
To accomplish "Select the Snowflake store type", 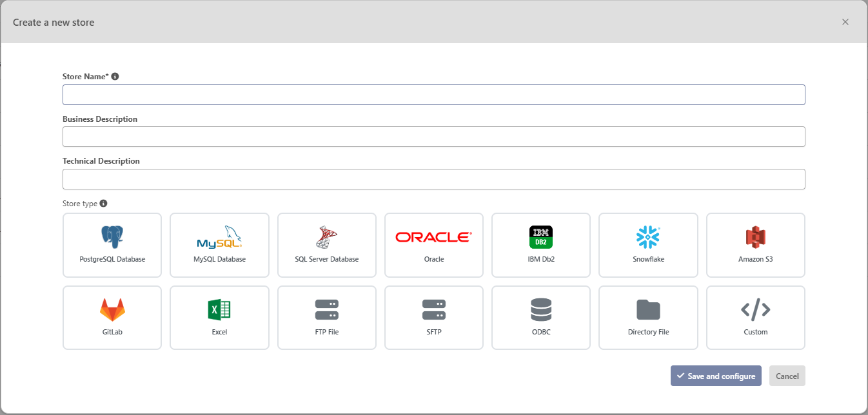I will (x=648, y=245).
